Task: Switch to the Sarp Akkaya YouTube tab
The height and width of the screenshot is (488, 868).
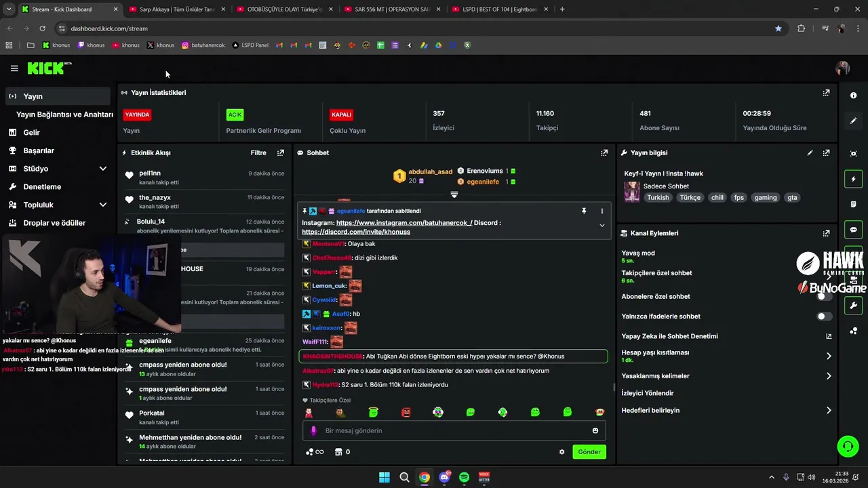Action: point(177,9)
